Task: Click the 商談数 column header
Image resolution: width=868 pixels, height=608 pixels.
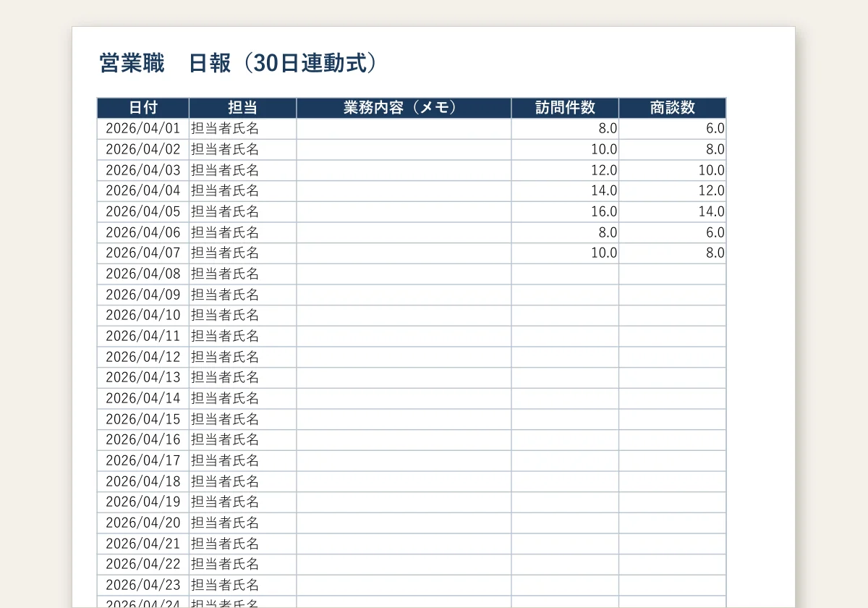Action: point(673,108)
